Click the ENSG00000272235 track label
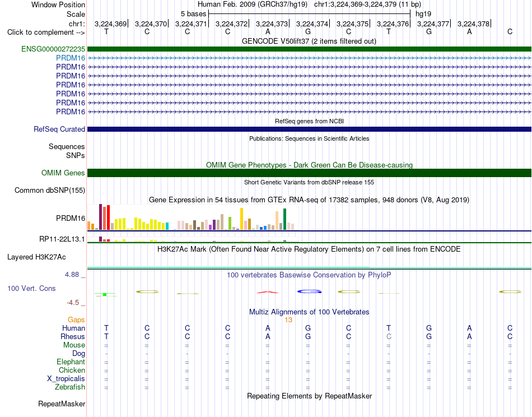The height and width of the screenshot is (417, 532). [x=53, y=49]
